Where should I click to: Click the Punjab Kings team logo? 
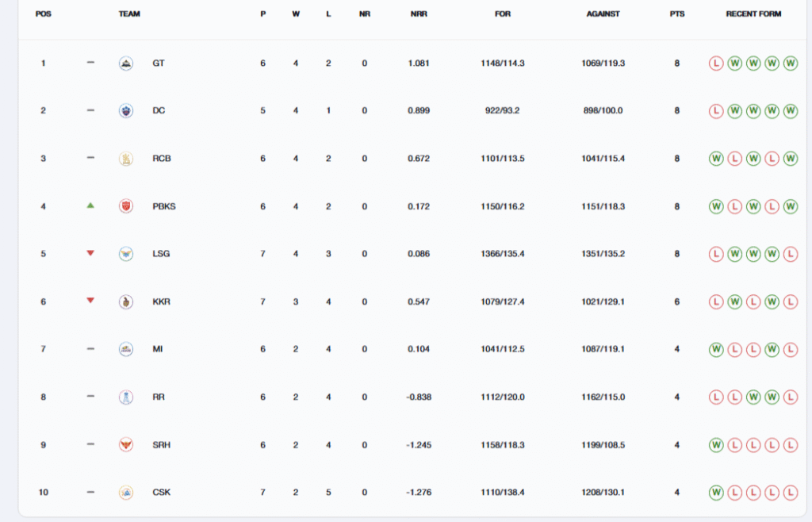click(125, 205)
